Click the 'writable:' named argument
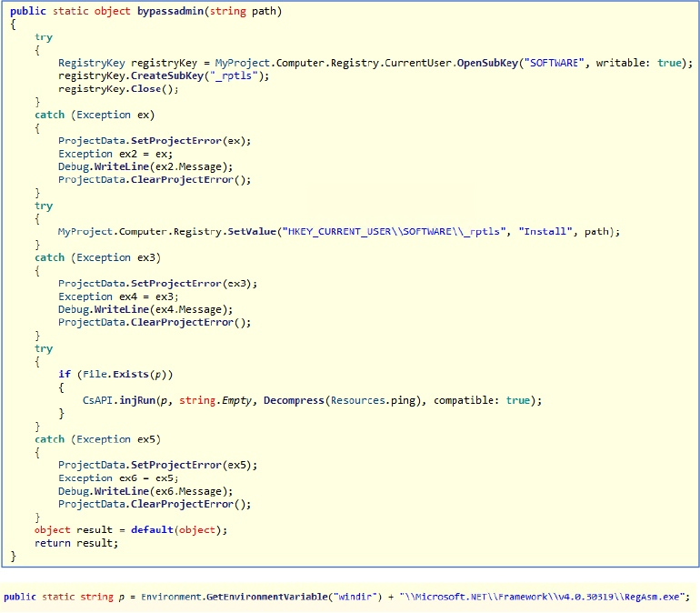Viewport: 700px width, 613px height. 623,63
